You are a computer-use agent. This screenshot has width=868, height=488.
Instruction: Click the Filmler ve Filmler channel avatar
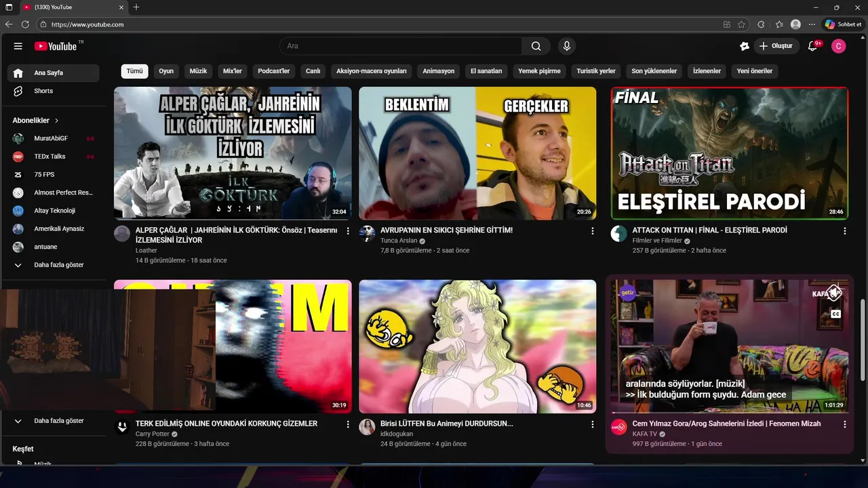click(x=619, y=234)
